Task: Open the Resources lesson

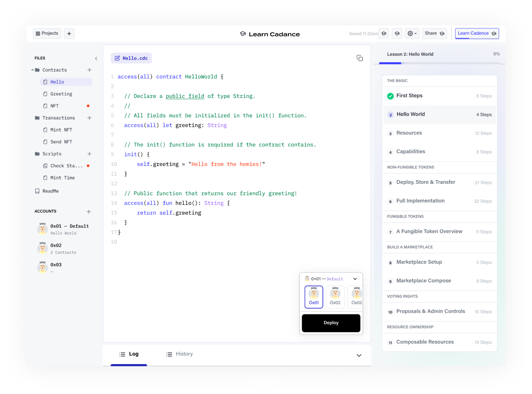Action: coord(440,133)
